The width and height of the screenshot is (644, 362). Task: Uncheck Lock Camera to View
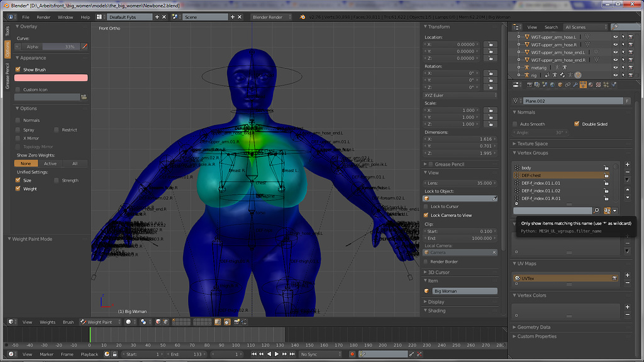[426, 215]
